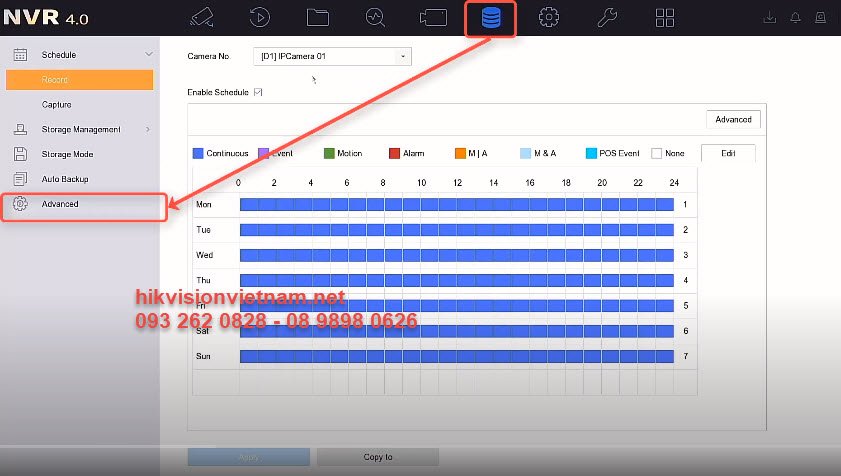Open Storage Mode menu entry

pyautogui.click(x=68, y=154)
